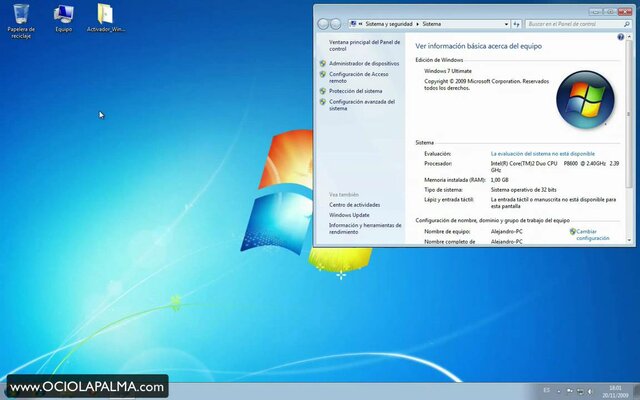Click Cambiar configuración link
This screenshot has width=640, height=400.
point(593,235)
